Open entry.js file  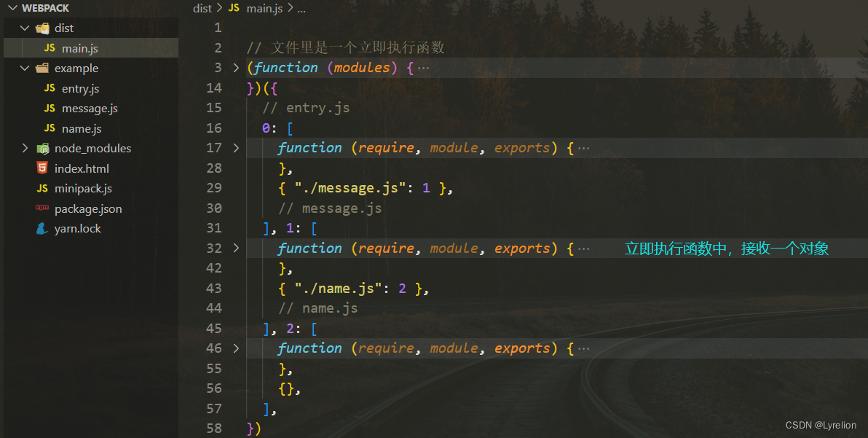click(80, 89)
